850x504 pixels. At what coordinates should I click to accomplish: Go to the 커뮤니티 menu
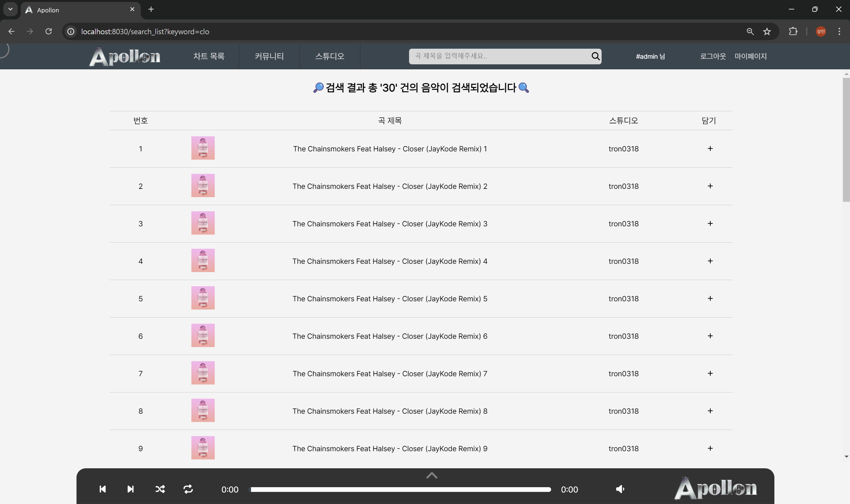(269, 56)
